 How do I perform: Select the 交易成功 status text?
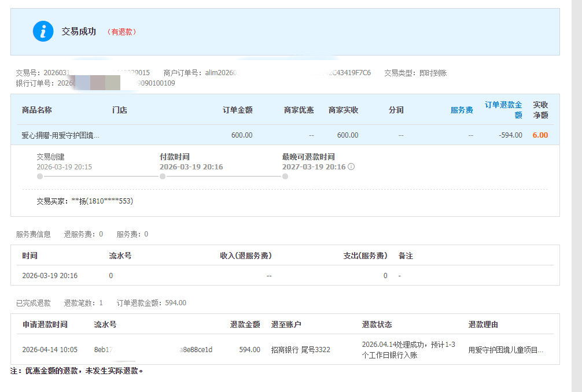79,32
